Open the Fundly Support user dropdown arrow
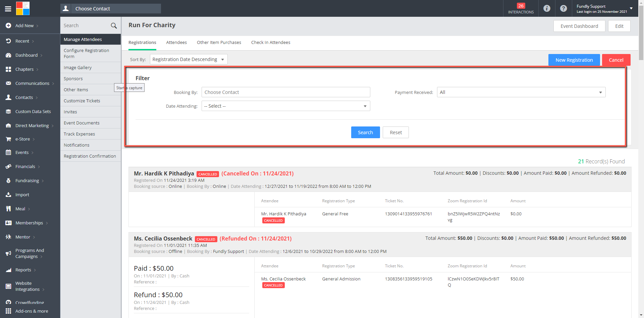 pos(631,8)
